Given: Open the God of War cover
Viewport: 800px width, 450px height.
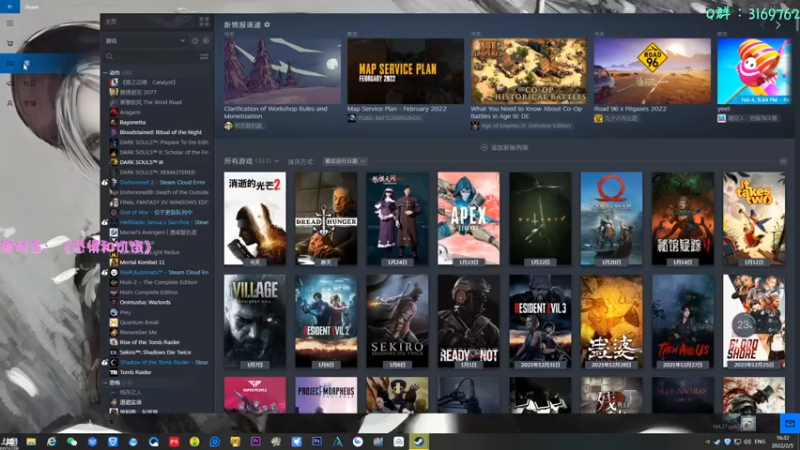Looking at the screenshot, I should pyautogui.click(x=611, y=218).
